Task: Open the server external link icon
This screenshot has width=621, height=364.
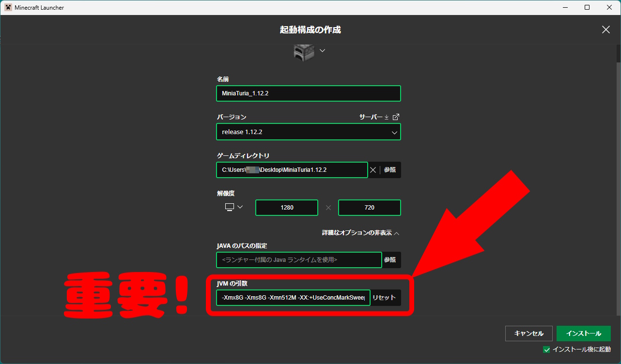Action: 396,117
